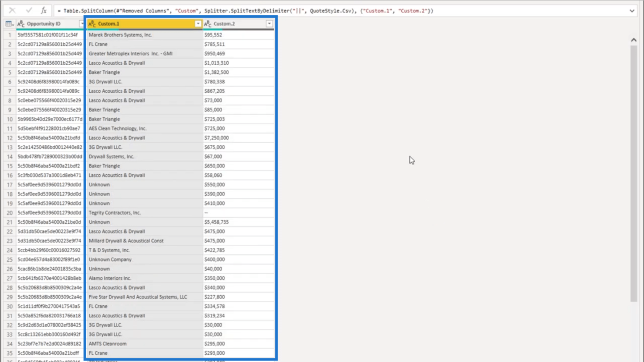
Task: Cancel the formula edit with X icon
Action: pos(12,10)
